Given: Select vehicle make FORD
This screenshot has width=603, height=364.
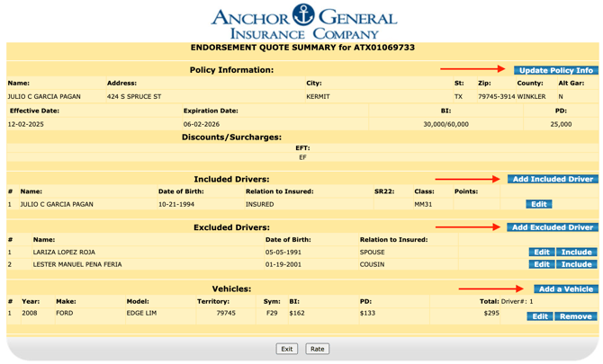Looking at the screenshot, I should pos(64,313).
